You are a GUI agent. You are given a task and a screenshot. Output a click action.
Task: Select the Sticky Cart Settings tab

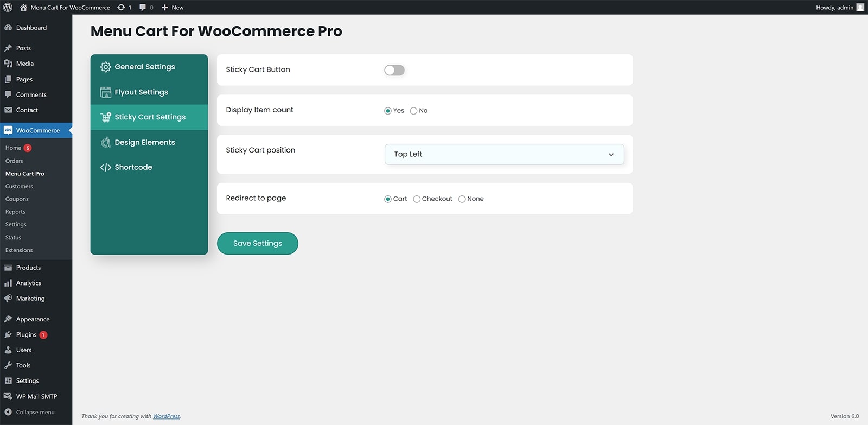coord(149,117)
